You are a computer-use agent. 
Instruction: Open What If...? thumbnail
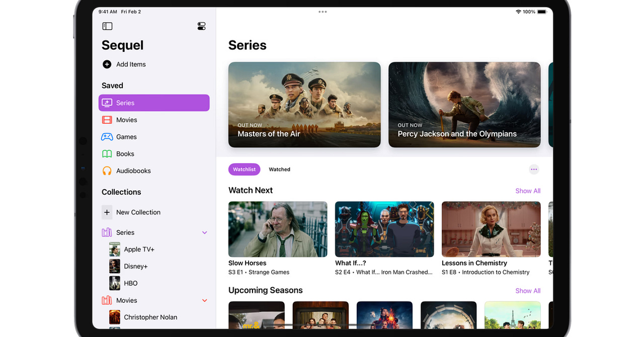click(384, 229)
